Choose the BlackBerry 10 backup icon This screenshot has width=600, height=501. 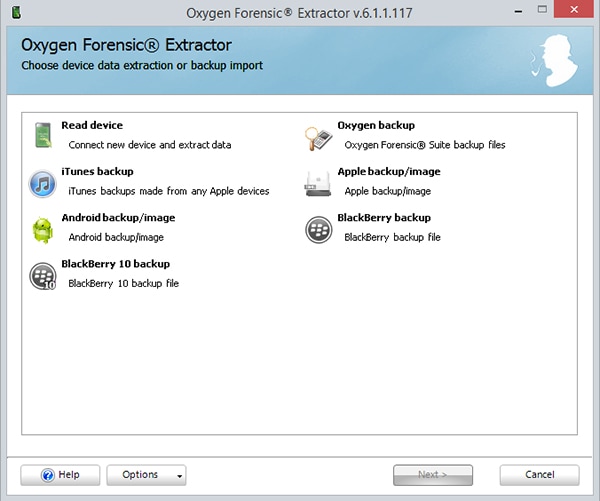(42, 276)
